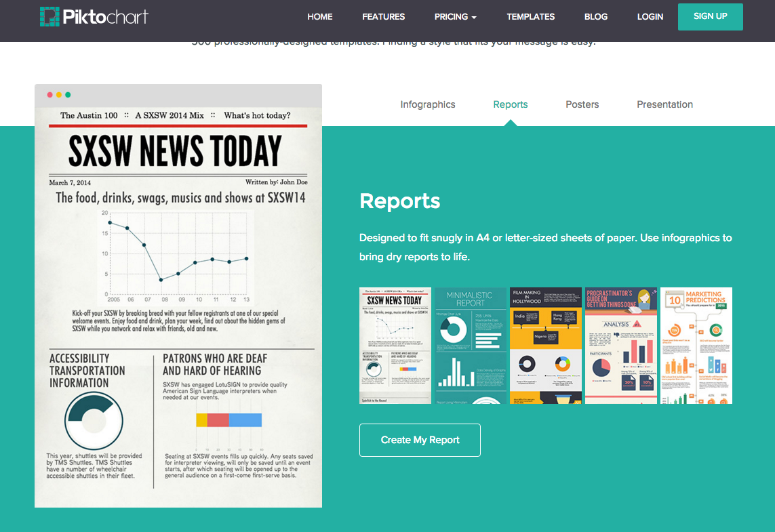Click the red dot in preview window

pyautogui.click(x=50, y=95)
